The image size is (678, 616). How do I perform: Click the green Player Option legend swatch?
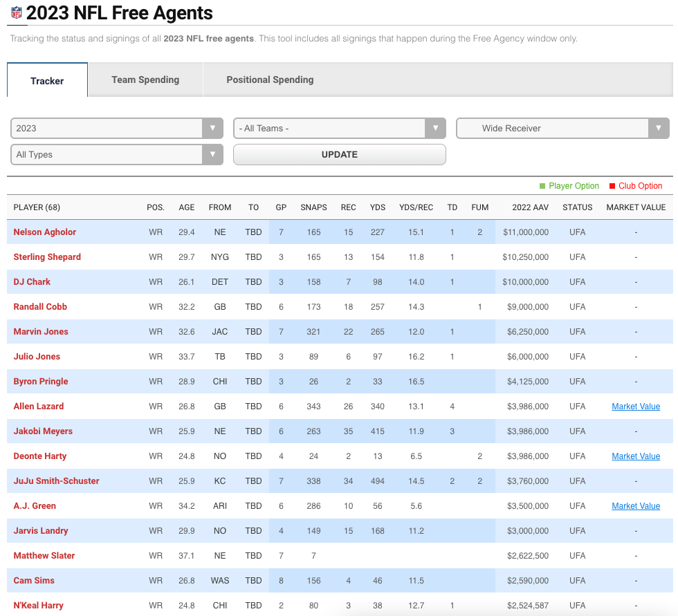click(542, 186)
